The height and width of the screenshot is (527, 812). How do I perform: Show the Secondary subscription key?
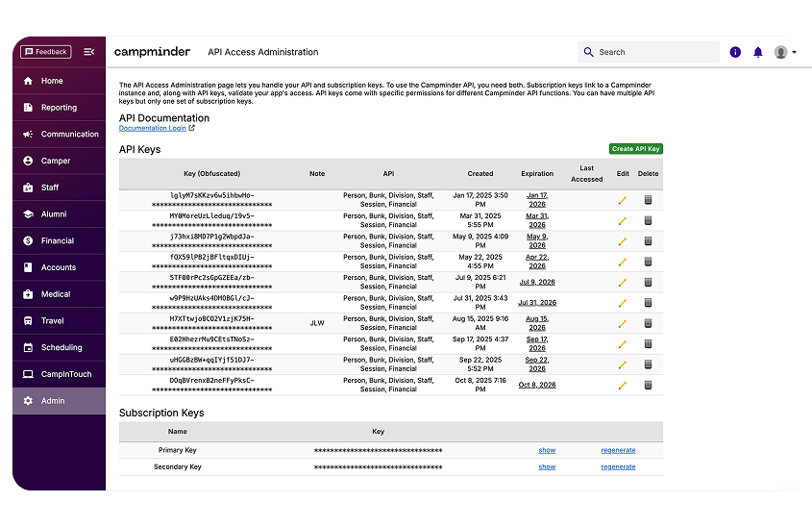coord(547,466)
